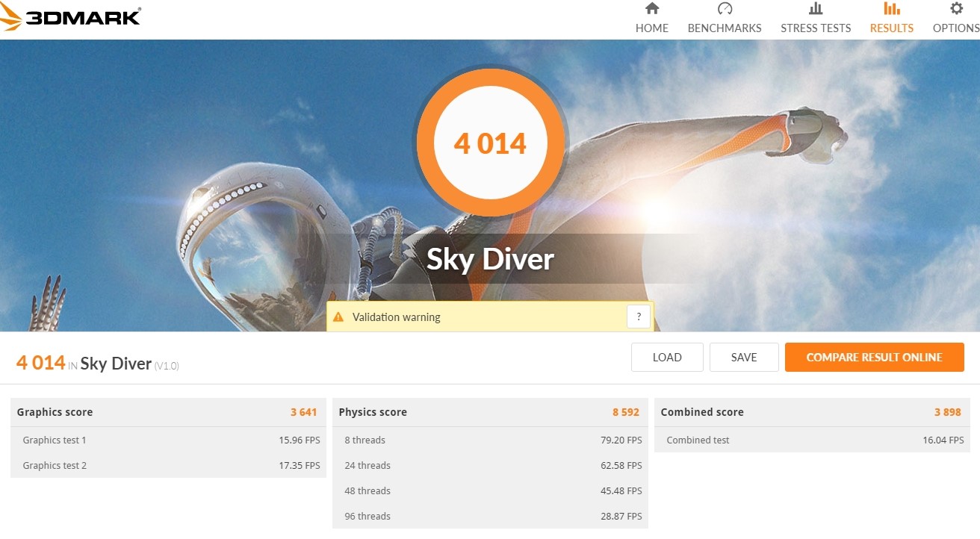This screenshot has height=539, width=980.
Task: Click the Graphics score header
Action: click(x=168, y=412)
